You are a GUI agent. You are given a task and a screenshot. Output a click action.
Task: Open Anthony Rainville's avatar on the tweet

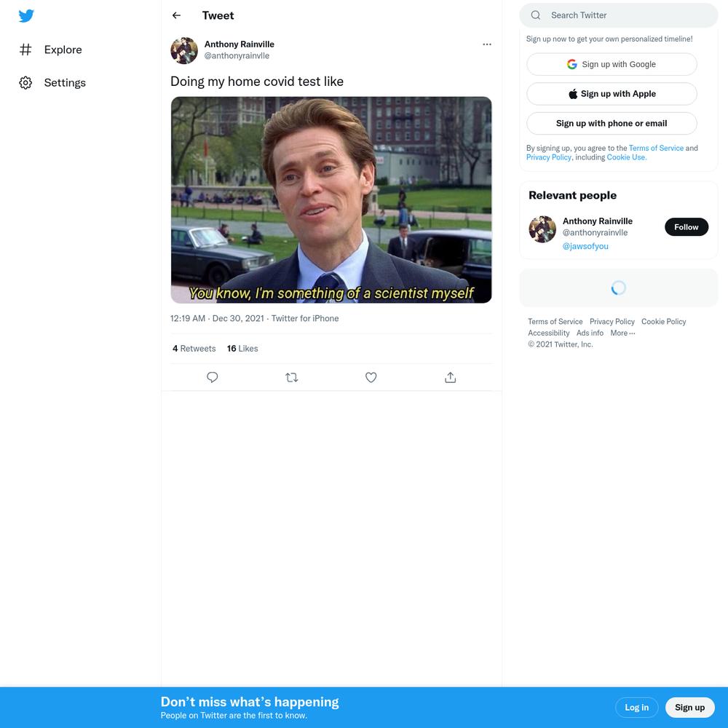point(184,50)
